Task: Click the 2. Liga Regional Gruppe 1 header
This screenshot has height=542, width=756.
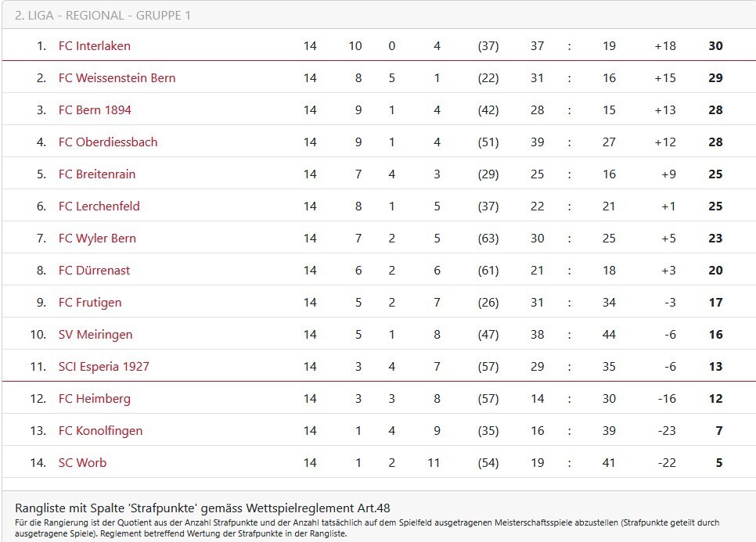Action: point(103,16)
